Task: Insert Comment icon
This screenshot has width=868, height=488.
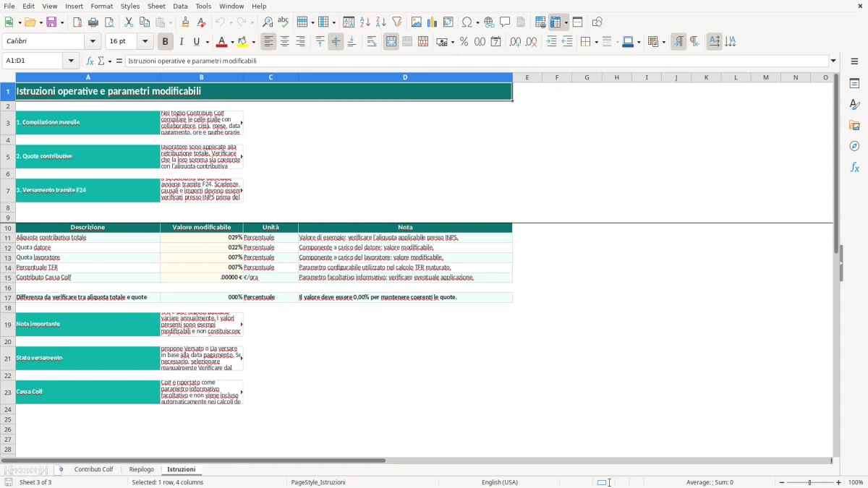Action: [506, 22]
